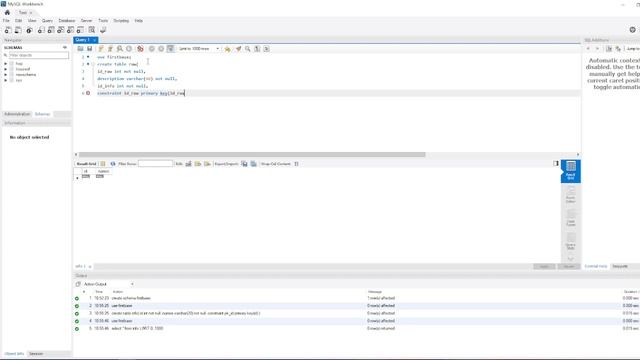Open the row limit dropdown

199,49
